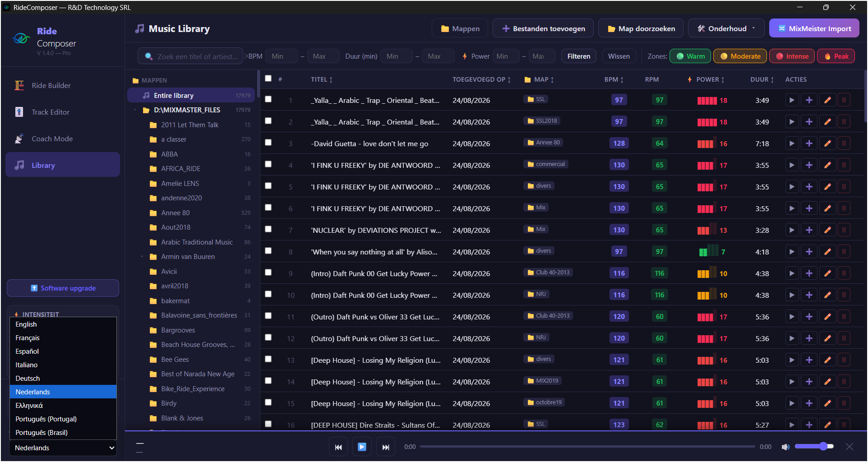Seek within the playback progress bar
This screenshot has height=462, width=868.
click(587, 447)
